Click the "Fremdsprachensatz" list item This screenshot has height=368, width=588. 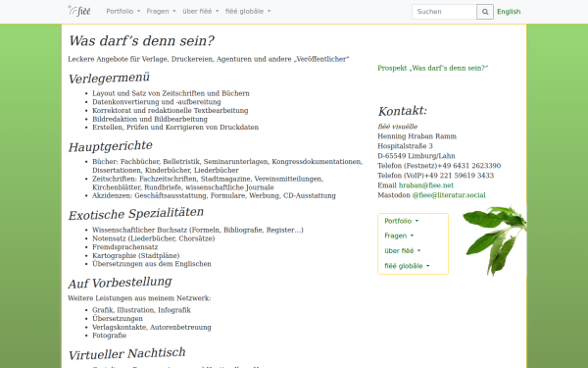[x=124, y=247]
